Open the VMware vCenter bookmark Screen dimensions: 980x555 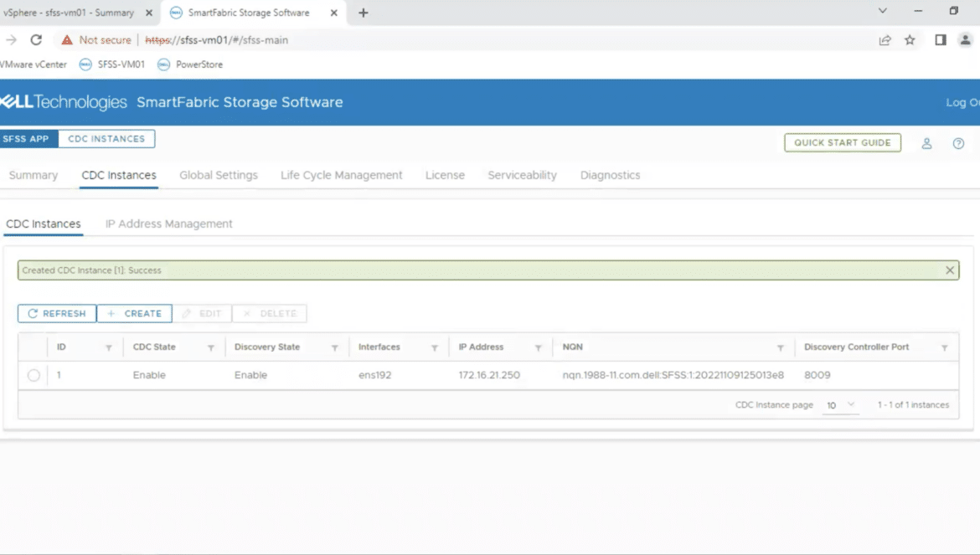(x=34, y=64)
